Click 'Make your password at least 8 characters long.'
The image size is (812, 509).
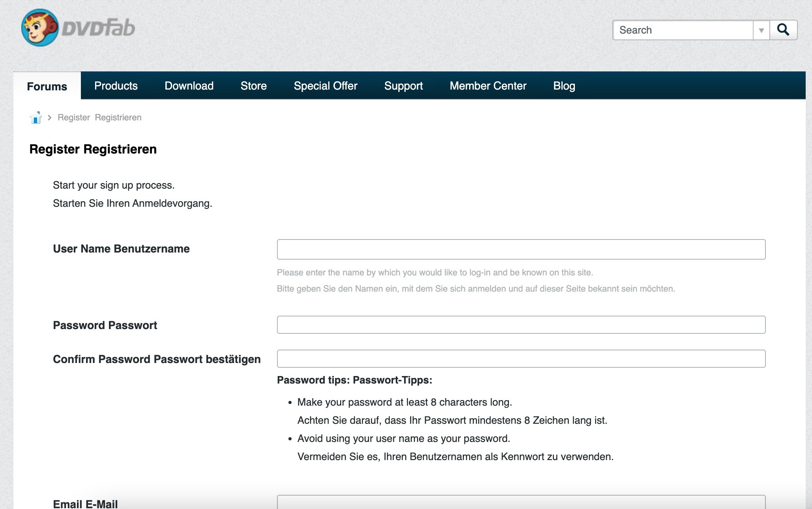tap(405, 402)
